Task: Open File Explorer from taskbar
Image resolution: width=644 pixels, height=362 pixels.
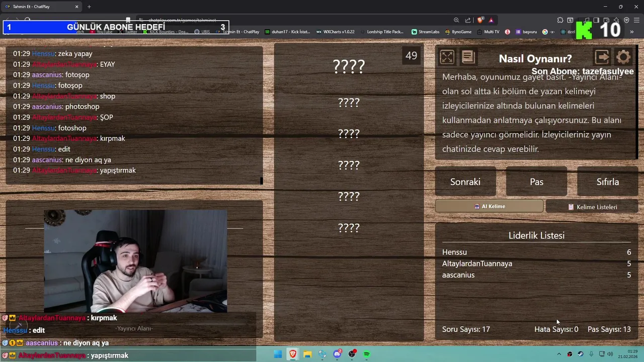Action: (307, 354)
